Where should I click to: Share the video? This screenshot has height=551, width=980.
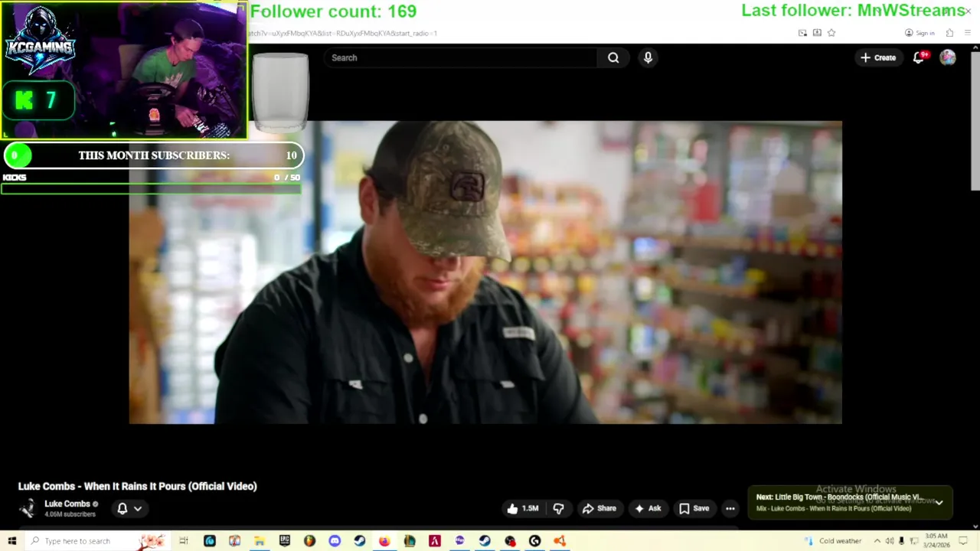click(599, 508)
